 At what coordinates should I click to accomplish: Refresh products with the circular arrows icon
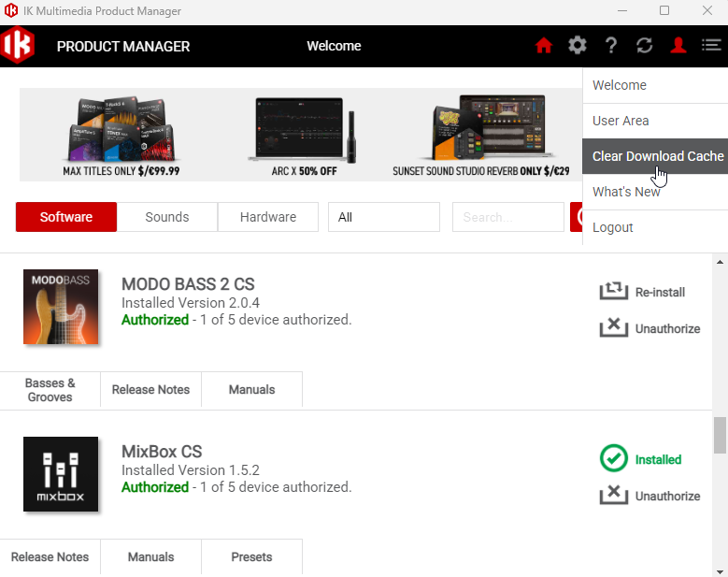click(645, 46)
